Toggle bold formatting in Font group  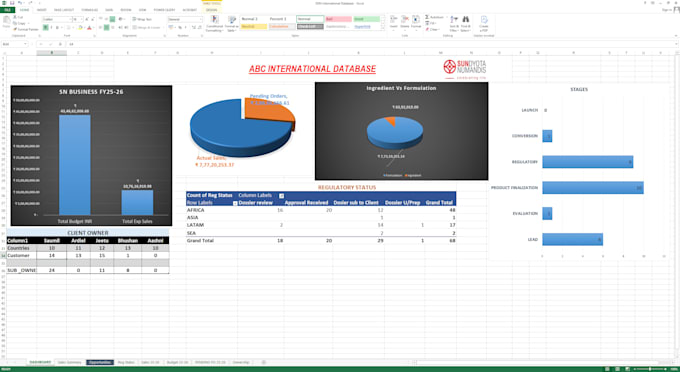tap(46, 27)
